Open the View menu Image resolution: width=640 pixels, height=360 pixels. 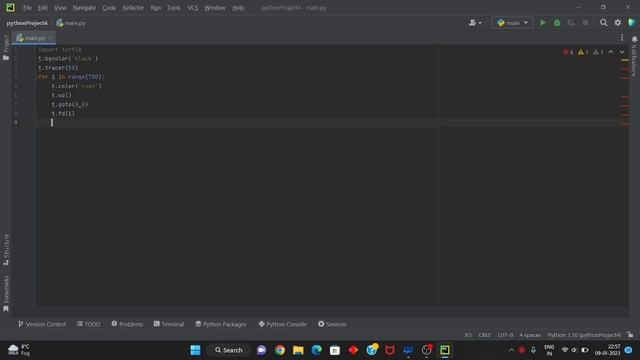pyautogui.click(x=60, y=8)
